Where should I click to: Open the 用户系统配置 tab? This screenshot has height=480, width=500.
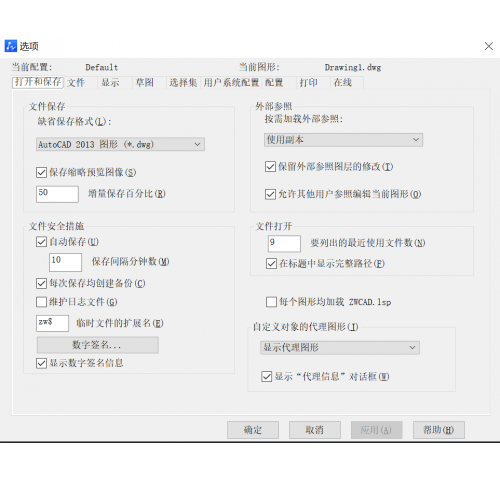(x=231, y=83)
